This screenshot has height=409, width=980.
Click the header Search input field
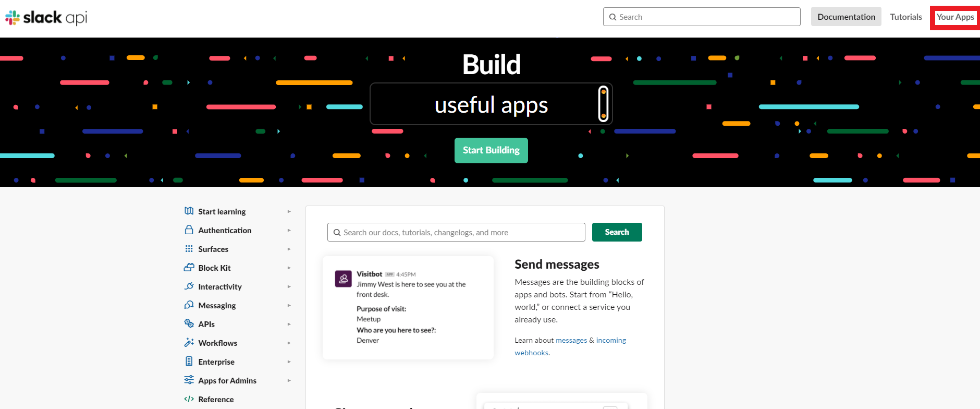(702, 17)
